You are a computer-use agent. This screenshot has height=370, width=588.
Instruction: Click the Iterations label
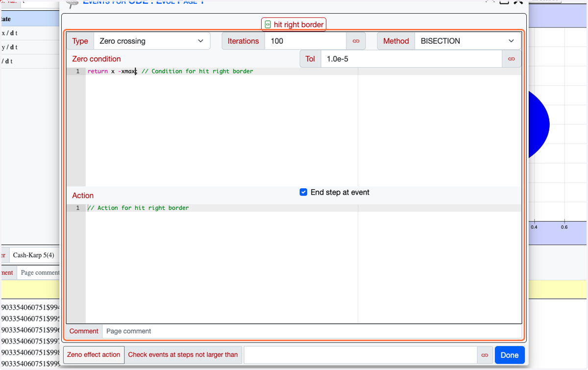[x=243, y=41]
